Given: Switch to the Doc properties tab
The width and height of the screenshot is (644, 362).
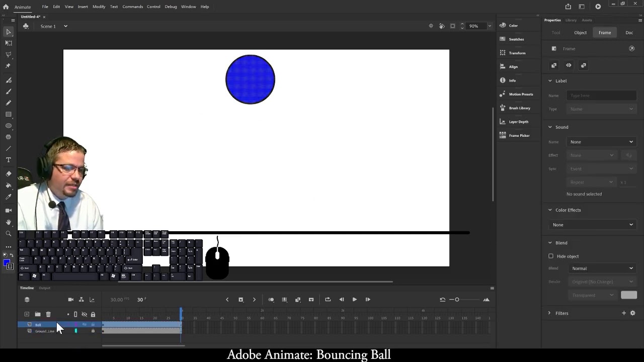Looking at the screenshot, I should coord(629,33).
